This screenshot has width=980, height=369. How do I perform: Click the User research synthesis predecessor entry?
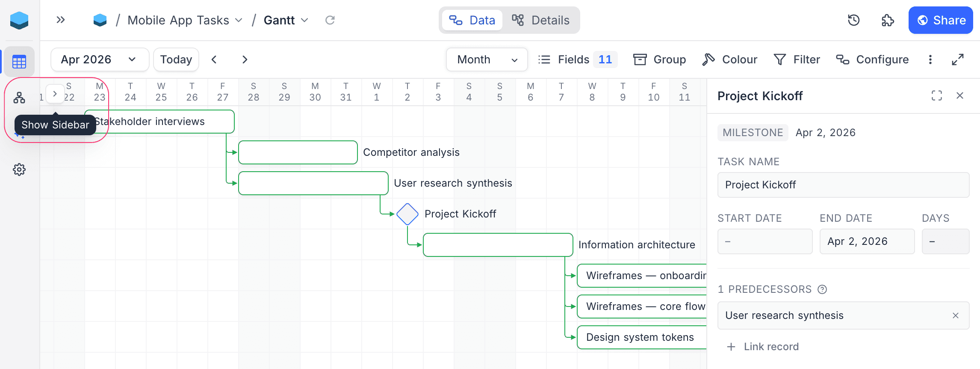click(843, 315)
